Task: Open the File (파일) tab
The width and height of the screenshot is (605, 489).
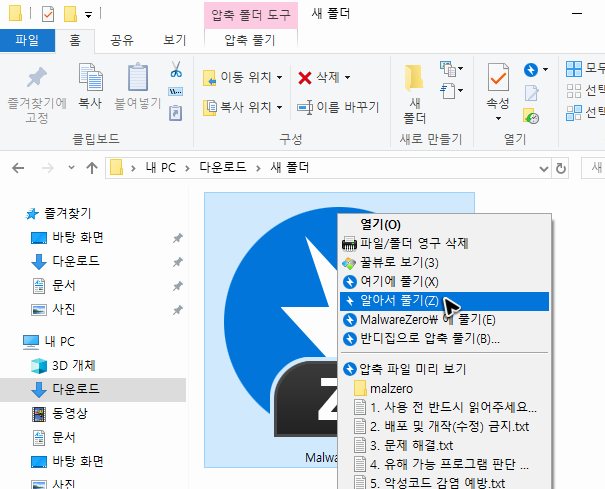Action: [27, 40]
